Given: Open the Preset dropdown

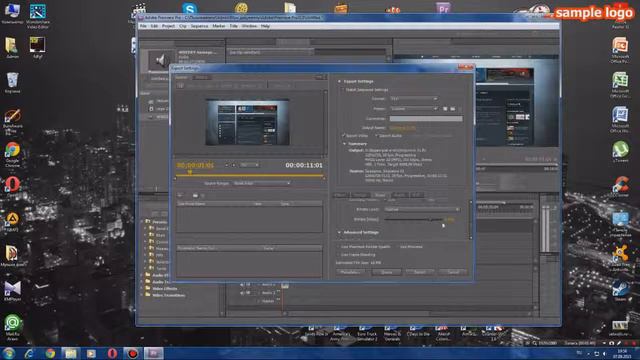Looking at the screenshot, I should point(414,109).
